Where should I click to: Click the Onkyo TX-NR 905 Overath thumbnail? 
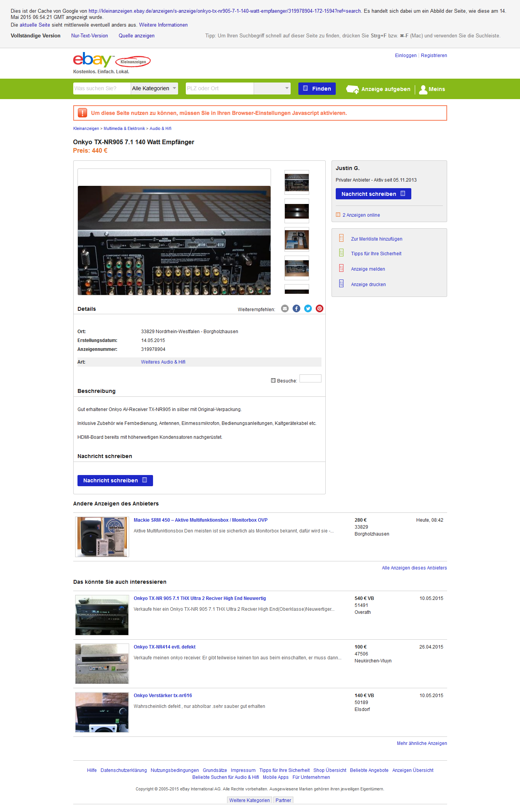(102, 615)
